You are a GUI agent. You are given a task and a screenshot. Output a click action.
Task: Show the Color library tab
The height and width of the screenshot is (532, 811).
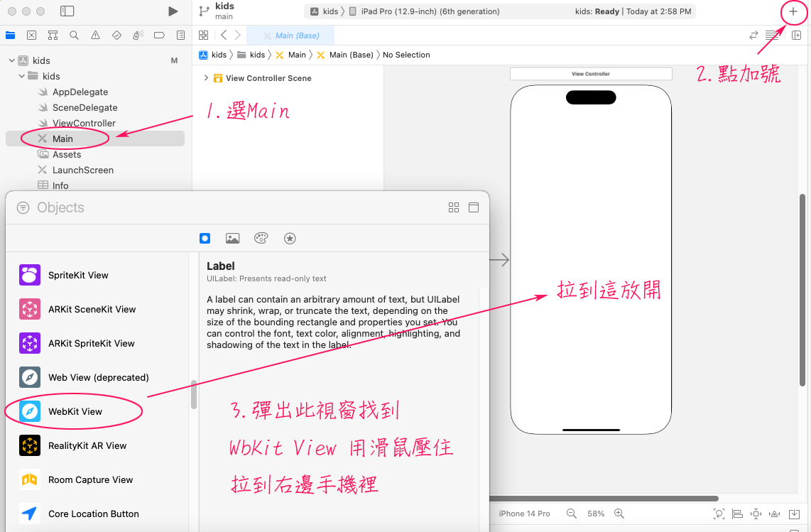pyautogui.click(x=261, y=238)
